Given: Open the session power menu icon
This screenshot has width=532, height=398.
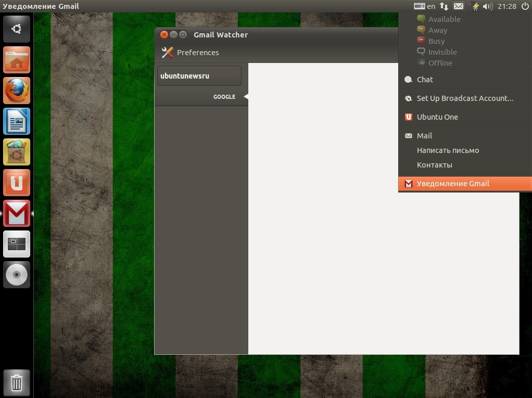Looking at the screenshot, I should (525, 6).
